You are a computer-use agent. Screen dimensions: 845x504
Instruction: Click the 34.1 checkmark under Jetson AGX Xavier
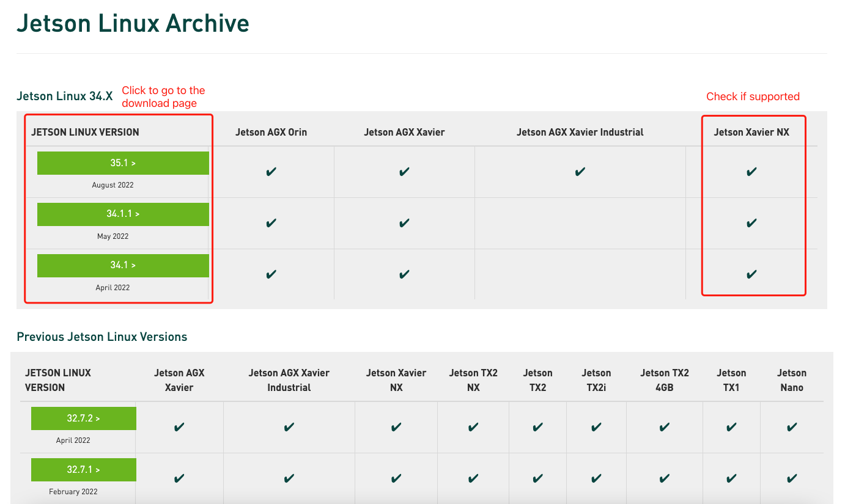click(x=404, y=274)
